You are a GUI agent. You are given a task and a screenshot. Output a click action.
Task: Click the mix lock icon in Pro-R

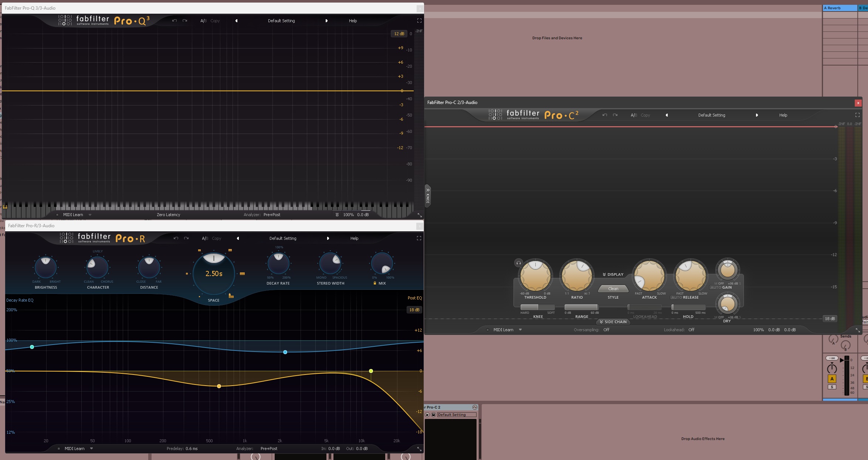click(374, 283)
